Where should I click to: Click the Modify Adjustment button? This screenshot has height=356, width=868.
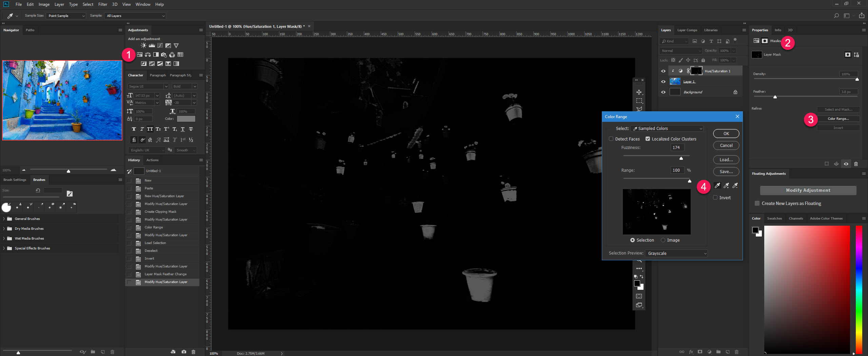point(808,190)
